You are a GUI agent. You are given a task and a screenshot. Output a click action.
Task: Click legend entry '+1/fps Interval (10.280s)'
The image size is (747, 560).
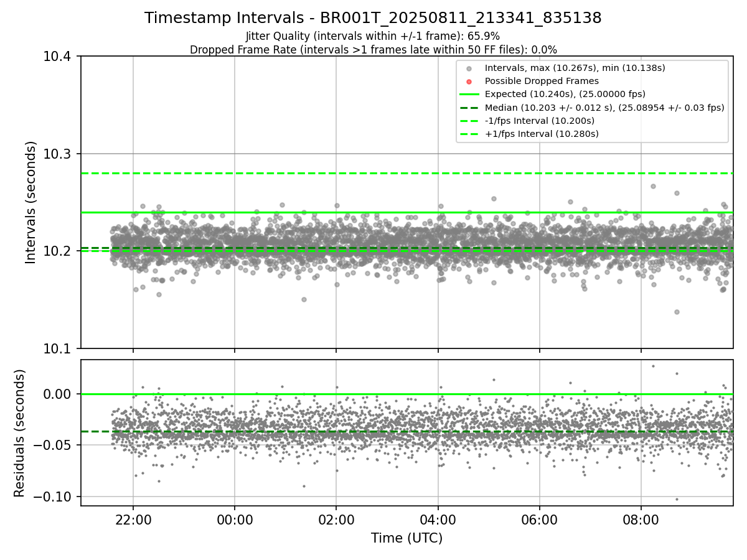542,134
